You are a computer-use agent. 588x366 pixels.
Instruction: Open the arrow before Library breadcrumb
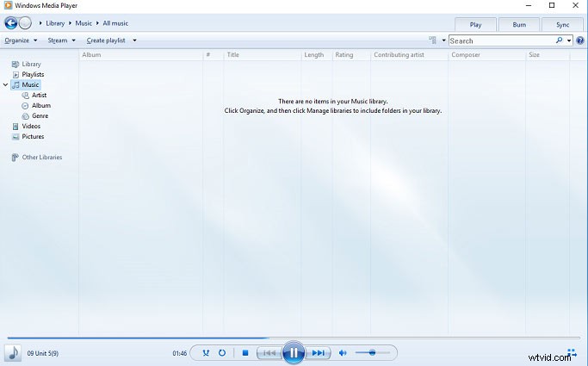pyautogui.click(x=40, y=23)
